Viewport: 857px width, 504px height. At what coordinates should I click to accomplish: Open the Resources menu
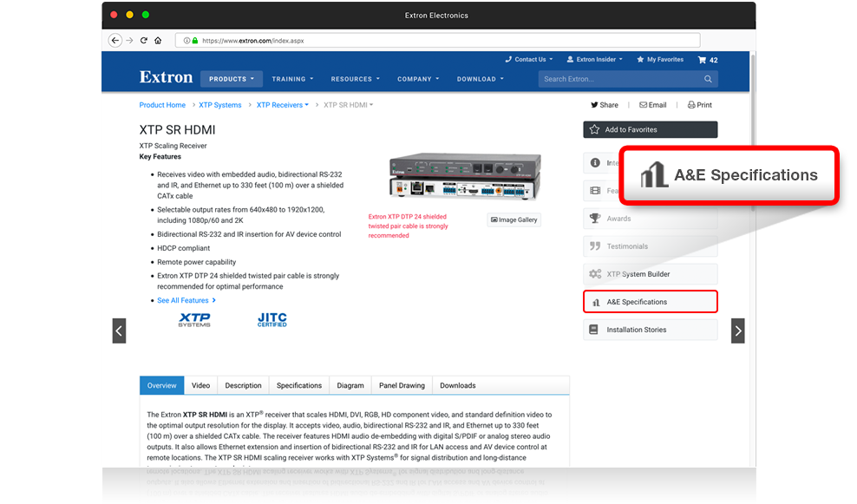[355, 79]
